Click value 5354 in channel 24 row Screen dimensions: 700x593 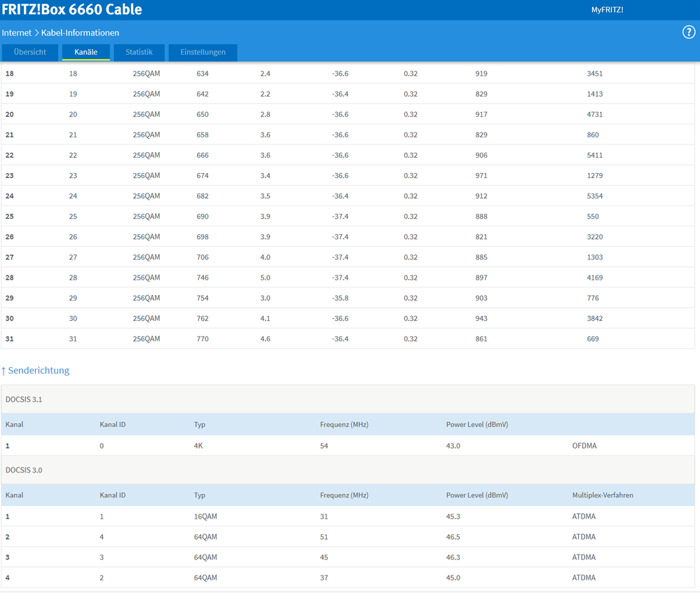(x=595, y=196)
